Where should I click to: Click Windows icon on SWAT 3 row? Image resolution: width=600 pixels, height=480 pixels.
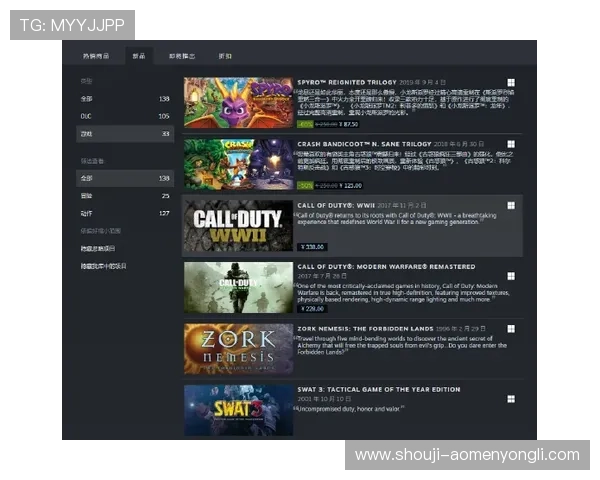pyautogui.click(x=510, y=399)
